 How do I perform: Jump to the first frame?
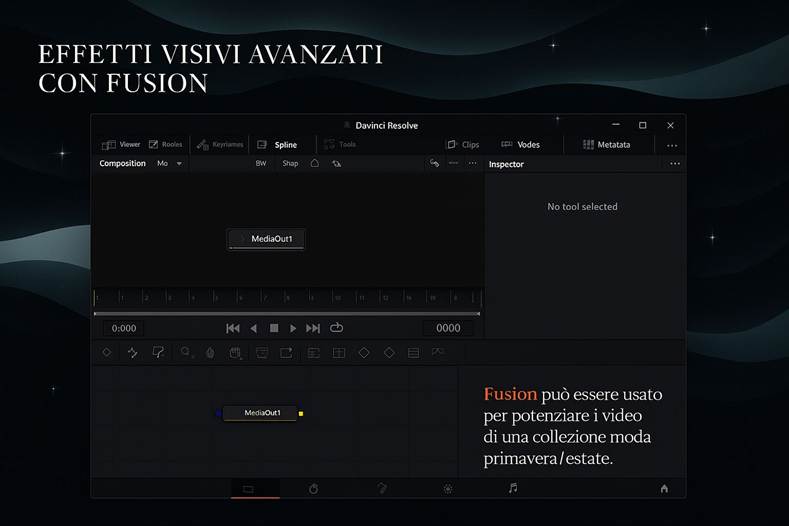(232, 328)
